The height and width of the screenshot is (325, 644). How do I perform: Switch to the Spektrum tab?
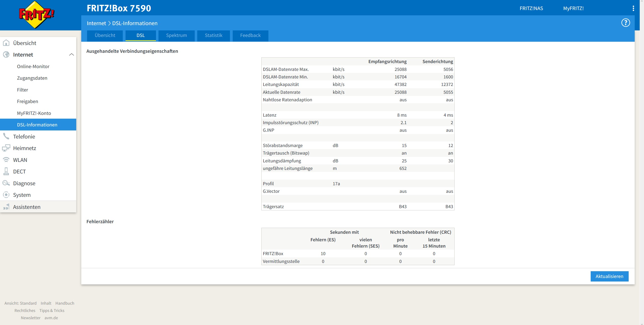click(x=176, y=35)
